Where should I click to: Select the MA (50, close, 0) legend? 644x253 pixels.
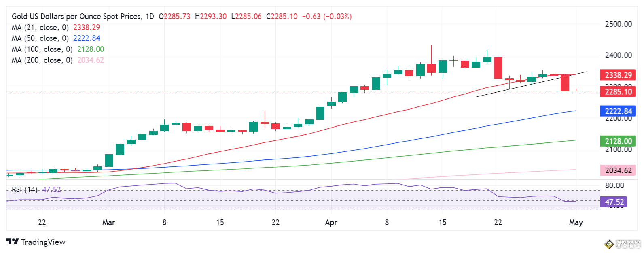40,38
